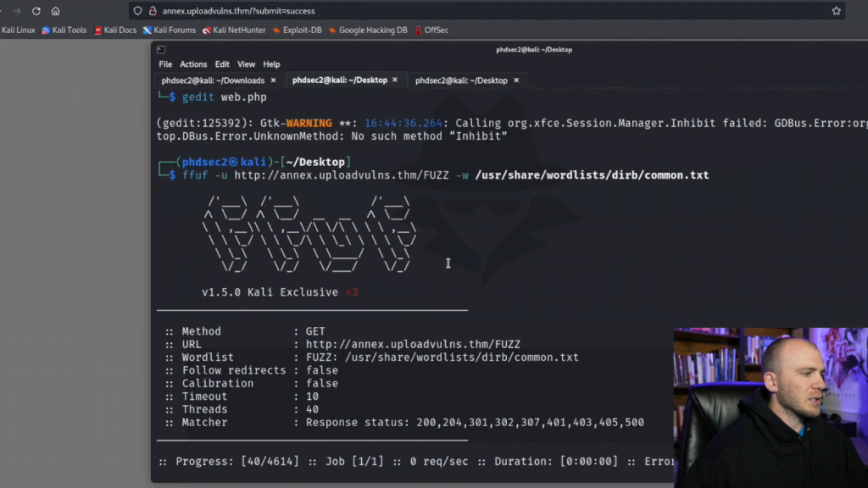
Task: Open the Kali NetHunter bookmark
Action: click(x=234, y=30)
